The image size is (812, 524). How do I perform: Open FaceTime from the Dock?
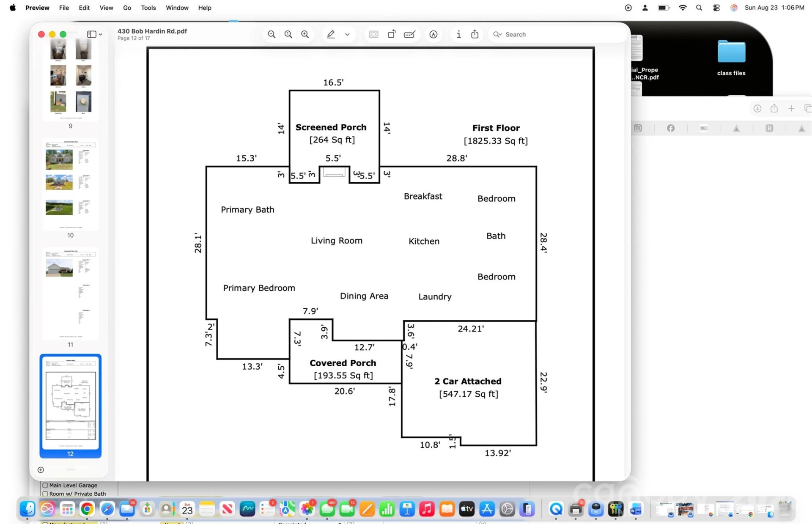click(x=347, y=509)
